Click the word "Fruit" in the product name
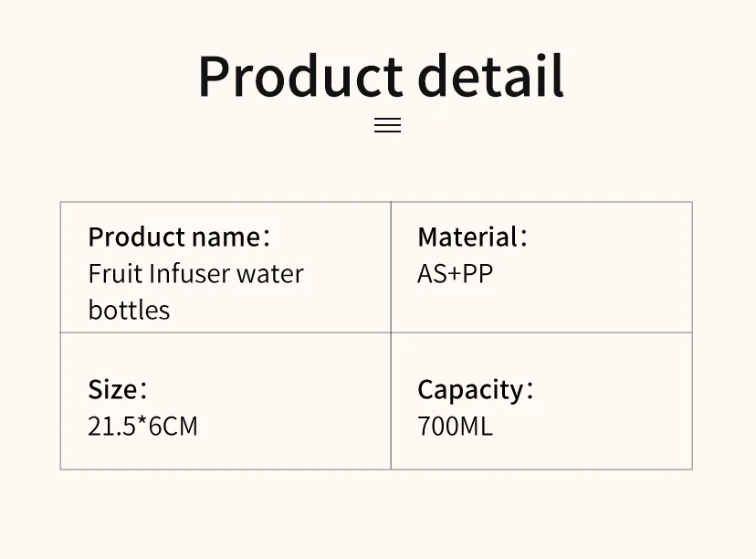Viewport: 756px width, 559px height. click(x=114, y=273)
